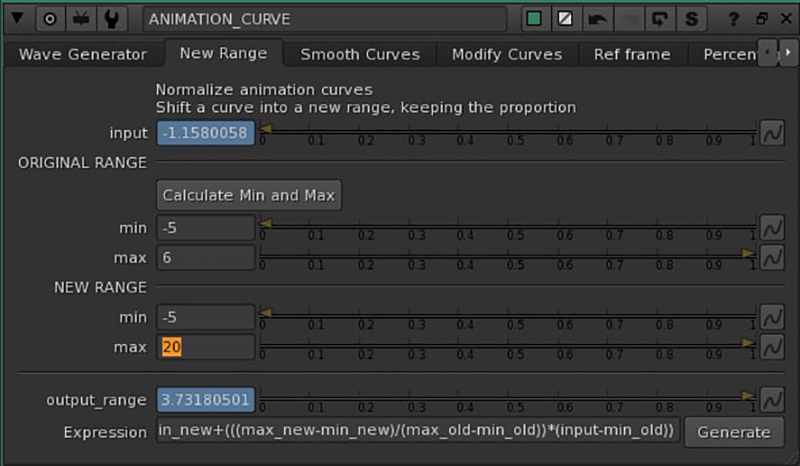The image size is (800, 466).
Task: Click the center node in graph icon
Action: [50, 18]
